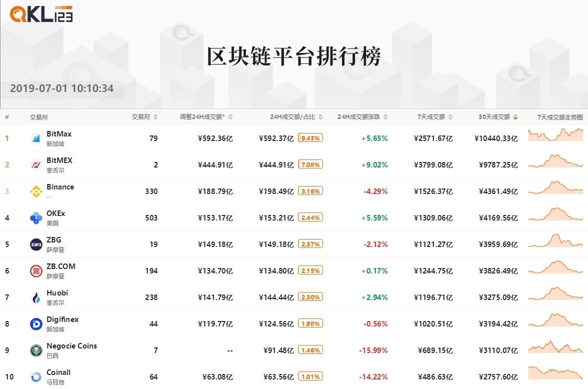Open the Huobi flame logo icon
This screenshot has width=588, height=389.
(36, 297)
